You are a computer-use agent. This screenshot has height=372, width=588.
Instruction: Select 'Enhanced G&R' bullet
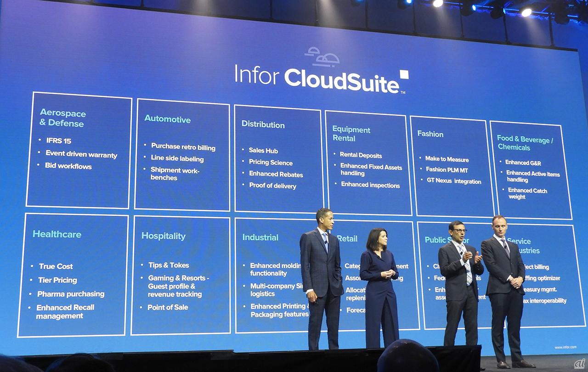[x=523, y=162]
